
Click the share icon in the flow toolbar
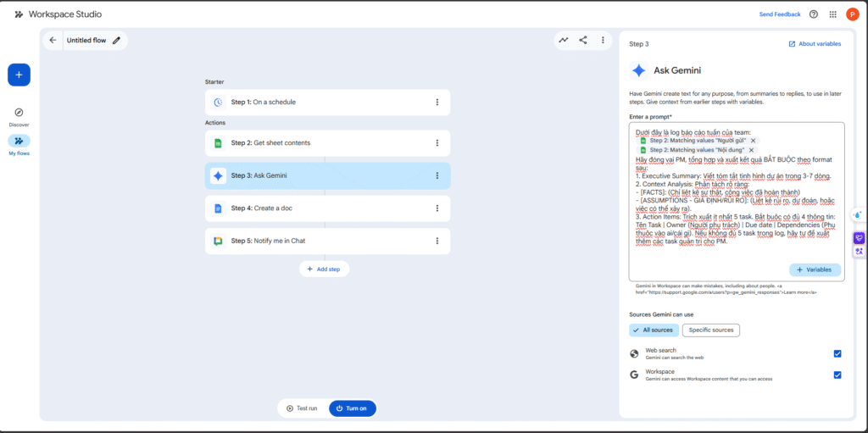[x=583, y=40]
